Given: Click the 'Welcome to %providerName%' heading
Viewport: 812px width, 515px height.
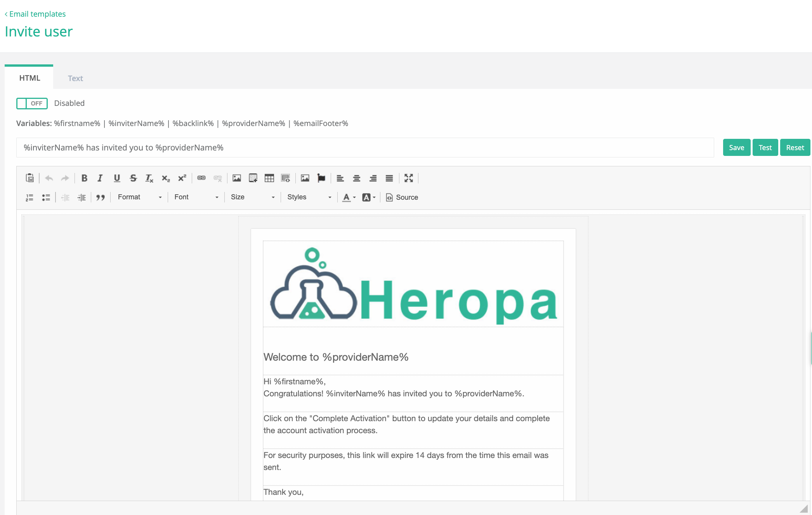Looking at the screenshot, I should pyautogui.click(x=336, y=357).
